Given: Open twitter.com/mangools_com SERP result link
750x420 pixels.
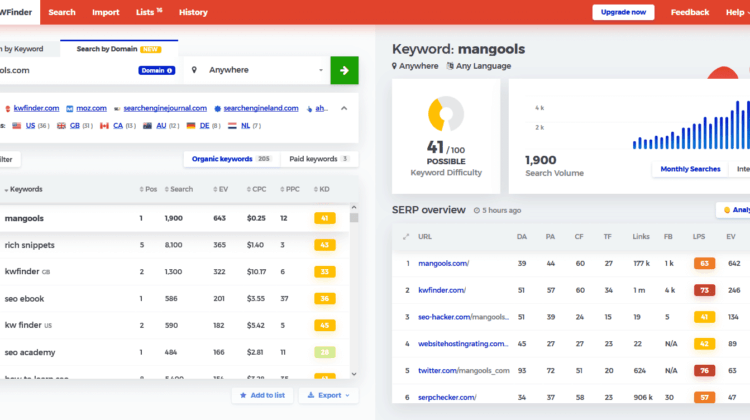Looking at the screenshot, I should click(463, 371).
